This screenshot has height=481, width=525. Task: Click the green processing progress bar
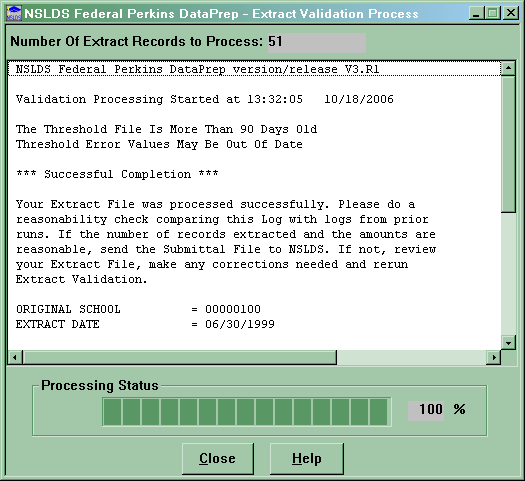[247, 412]
